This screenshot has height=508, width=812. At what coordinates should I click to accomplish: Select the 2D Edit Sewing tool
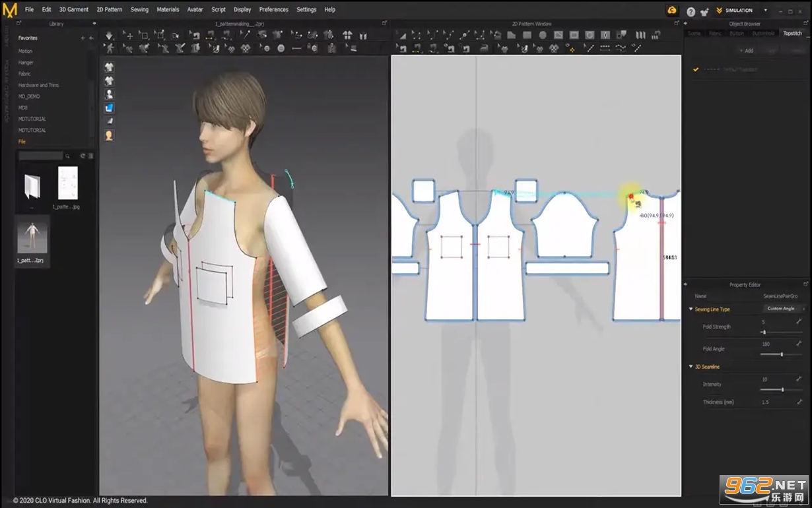pos(401,48)
